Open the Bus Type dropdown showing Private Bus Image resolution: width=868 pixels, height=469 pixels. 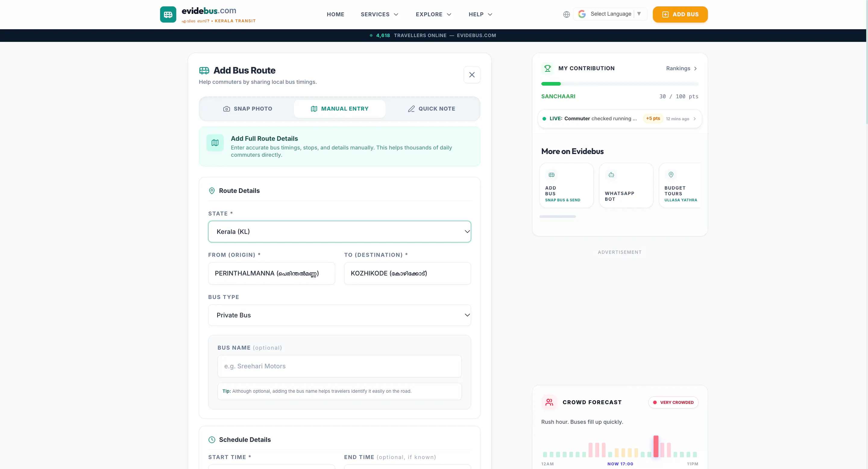coord(339,315)
